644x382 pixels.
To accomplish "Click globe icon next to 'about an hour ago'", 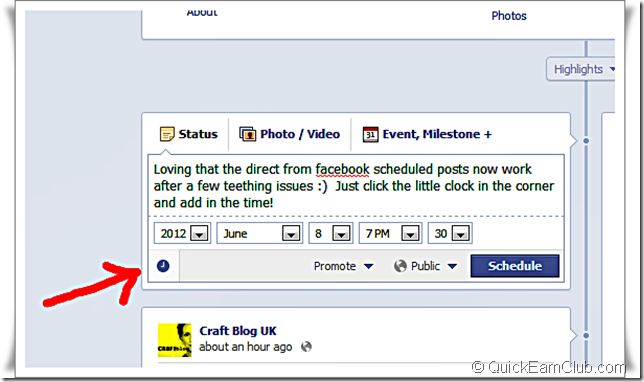I will [306, 347].
